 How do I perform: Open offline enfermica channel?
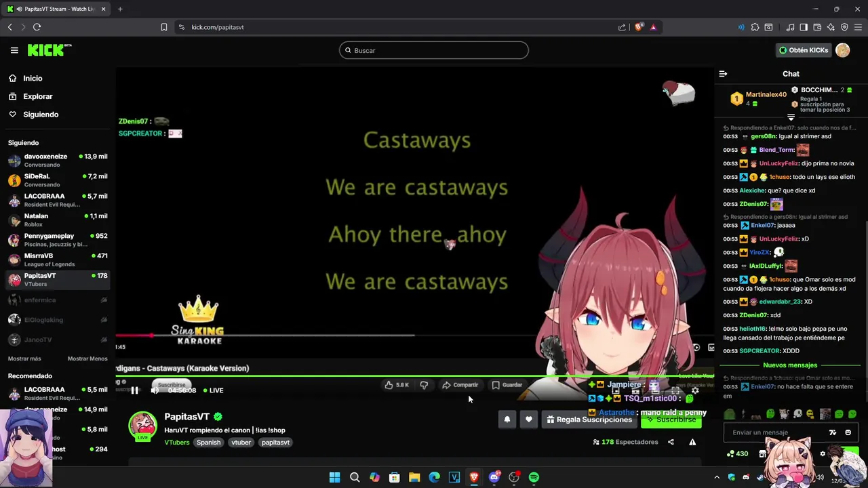click(58, 300)
